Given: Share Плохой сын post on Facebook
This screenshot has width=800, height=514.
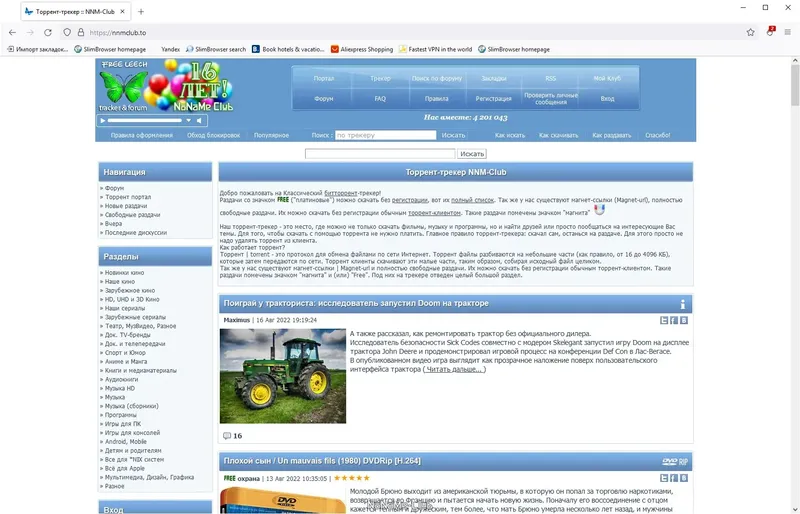Looking at the screenshot, I should pos(674,478).
